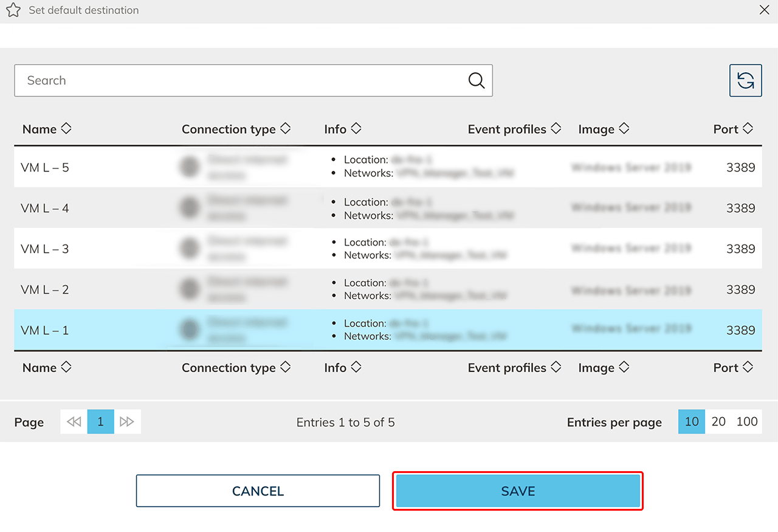Screen dimensions: 778x532
Task: Sort by Image column in top header
Action: (x=624, y=129)
